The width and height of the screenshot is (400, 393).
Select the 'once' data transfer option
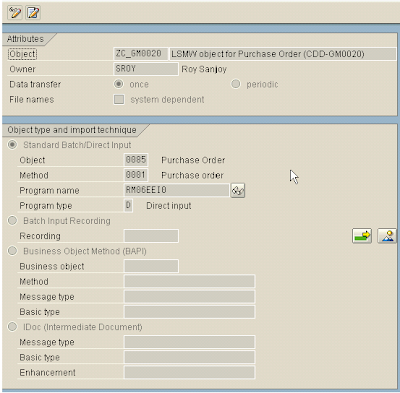118,84
